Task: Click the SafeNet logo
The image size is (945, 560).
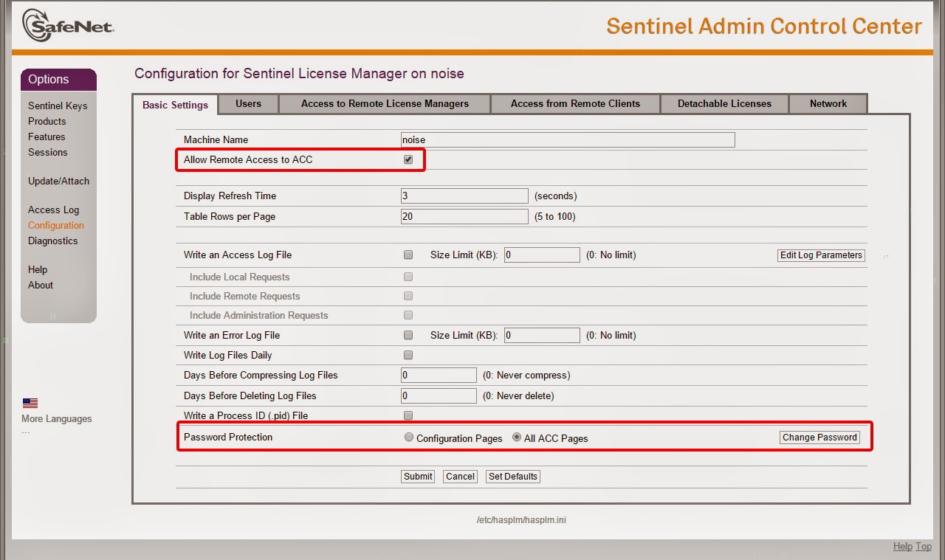Action: point(68,26)
